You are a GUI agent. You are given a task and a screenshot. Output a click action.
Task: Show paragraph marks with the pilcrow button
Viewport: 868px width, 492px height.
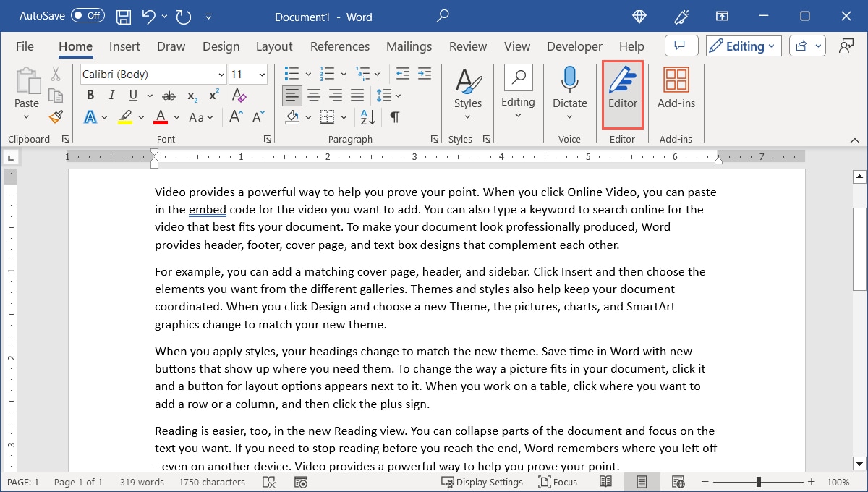[x=395, y=116]
